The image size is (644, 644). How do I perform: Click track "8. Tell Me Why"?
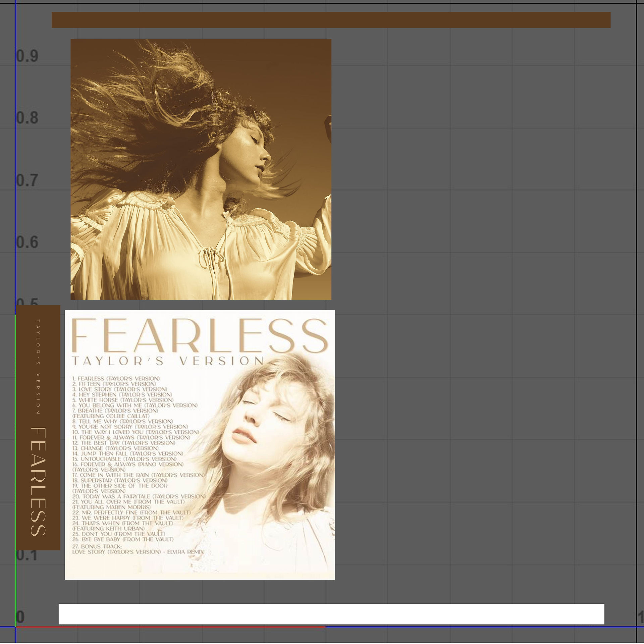122,421
